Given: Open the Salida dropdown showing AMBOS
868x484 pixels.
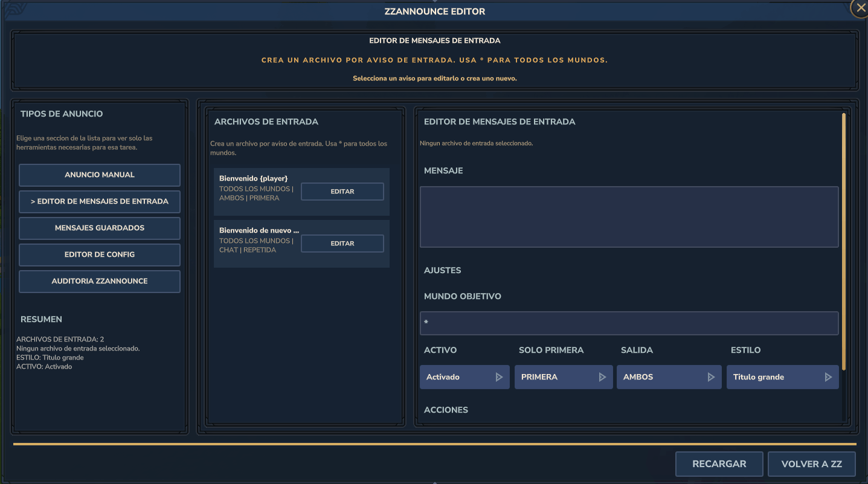Looking at the screenshot, I should tap(669, 377).
